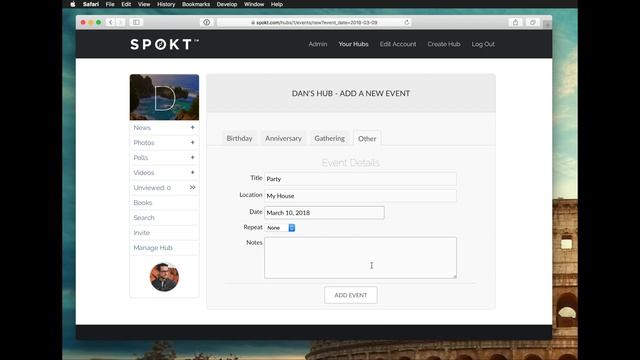Click the SPOKT logo
Screen dimensions: 640x360
[x=164, y=44]
